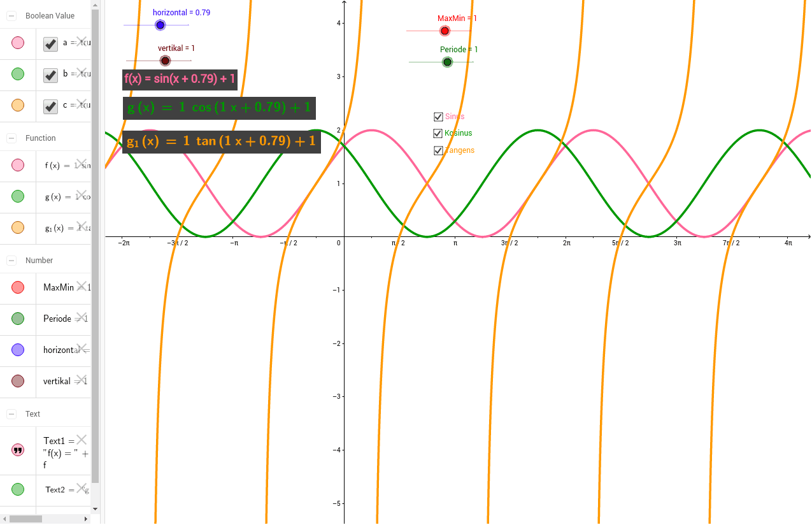Click the 2π label on the x-axis
The height and width of the screenshot is (525, 812).
click(x=566, y=243)
